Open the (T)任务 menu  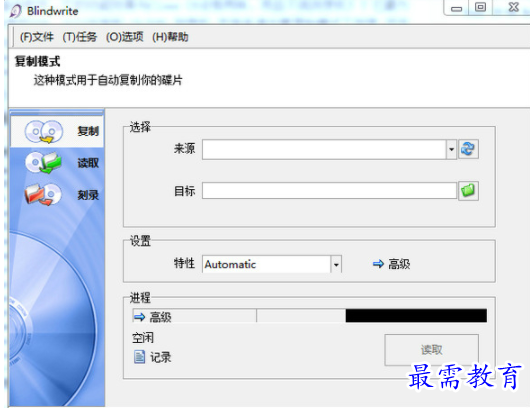coord(79,37)
